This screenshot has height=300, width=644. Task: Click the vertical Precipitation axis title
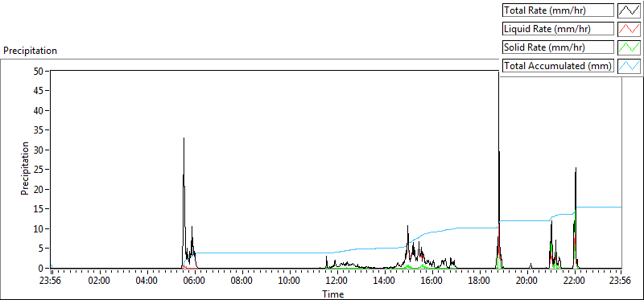coord(25,169)
